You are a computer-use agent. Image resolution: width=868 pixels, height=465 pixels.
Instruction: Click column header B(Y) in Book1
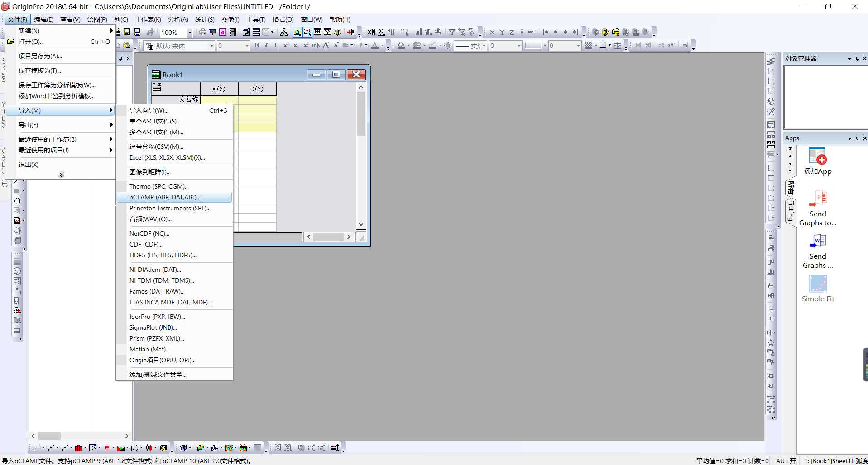pyautogui.click(x=257, y=89)
